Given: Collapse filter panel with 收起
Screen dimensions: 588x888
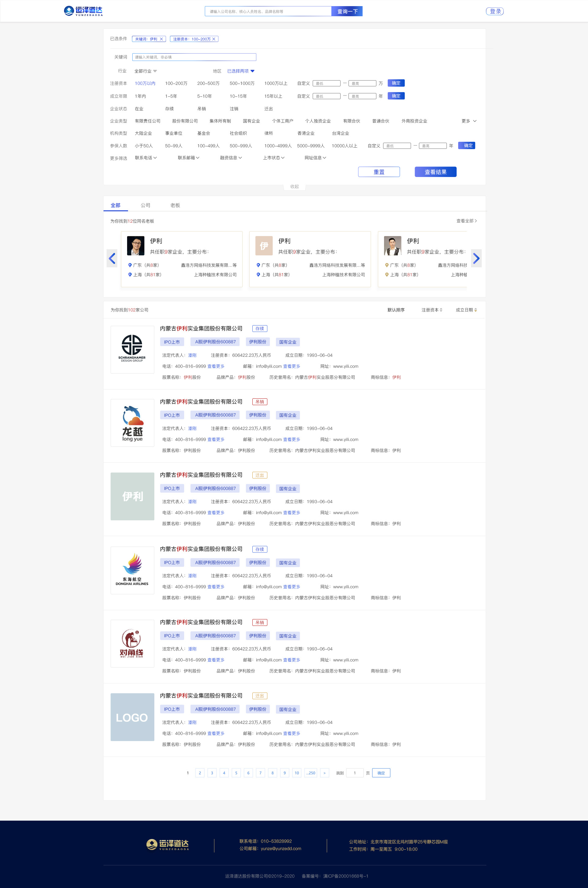Looking at the screenshot, I should [294, 187].
